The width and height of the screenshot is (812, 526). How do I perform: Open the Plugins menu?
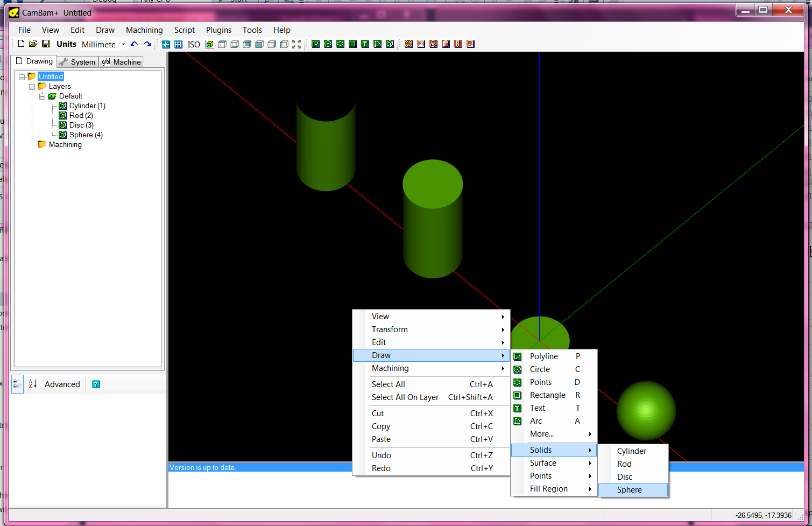click(x=218, y=30)
